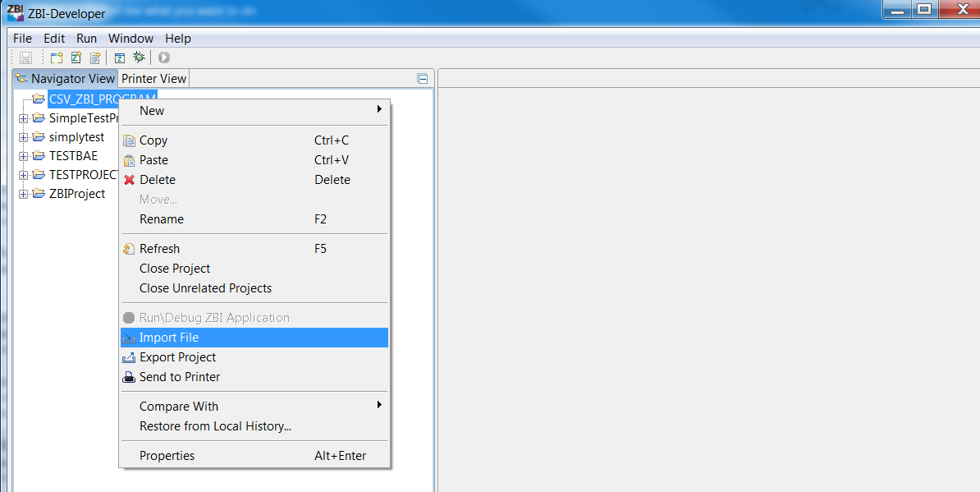Open the Compare With submenu
Screen dimensions: 980x492
pyautogui.click(x=379, y=406)
